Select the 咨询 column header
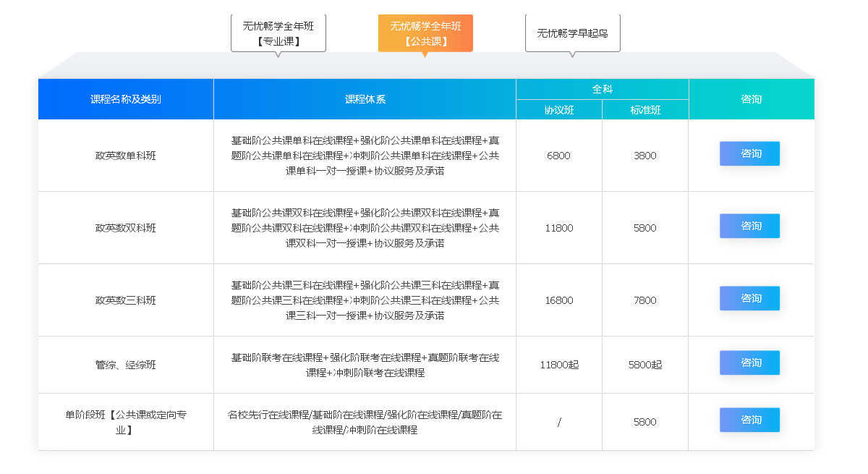Image resolution: width=868 pixels, height=474 pixels. 749,99
